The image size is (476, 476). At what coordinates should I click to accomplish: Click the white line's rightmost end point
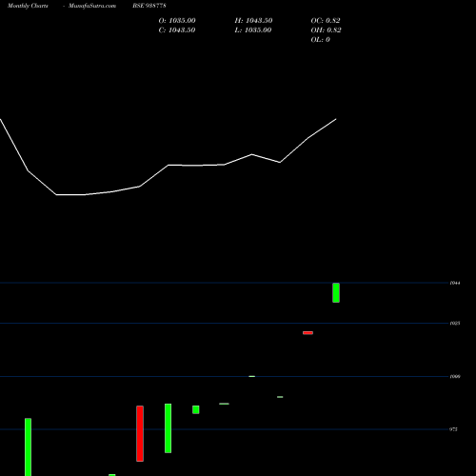[336, 119]
